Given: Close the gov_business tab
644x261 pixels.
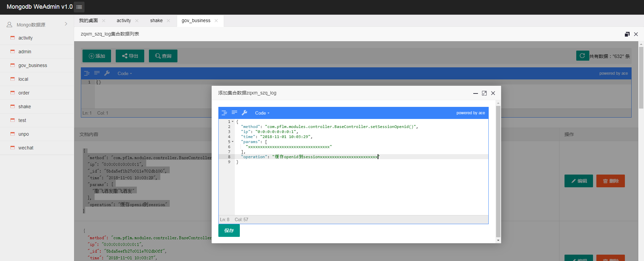Looking at the screenshot, I should (216, 20).
